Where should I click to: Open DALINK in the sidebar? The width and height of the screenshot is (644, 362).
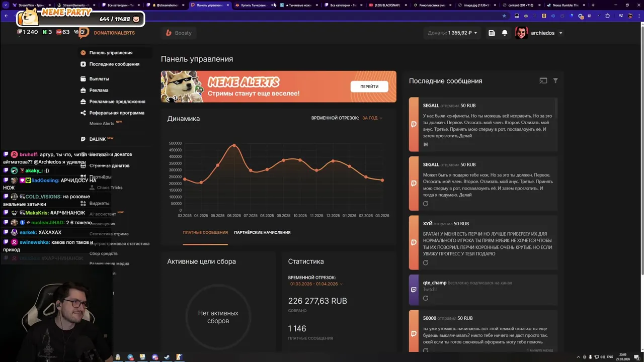click(x=98, y=139)
